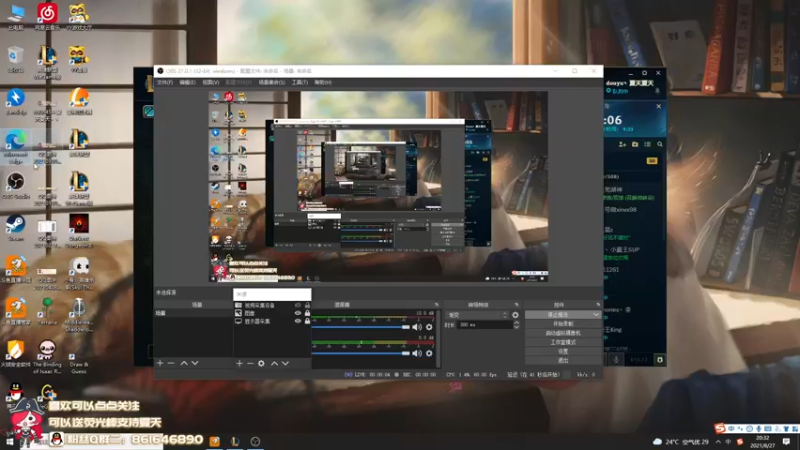Open the Edit menu in OBS

point(187,83)
